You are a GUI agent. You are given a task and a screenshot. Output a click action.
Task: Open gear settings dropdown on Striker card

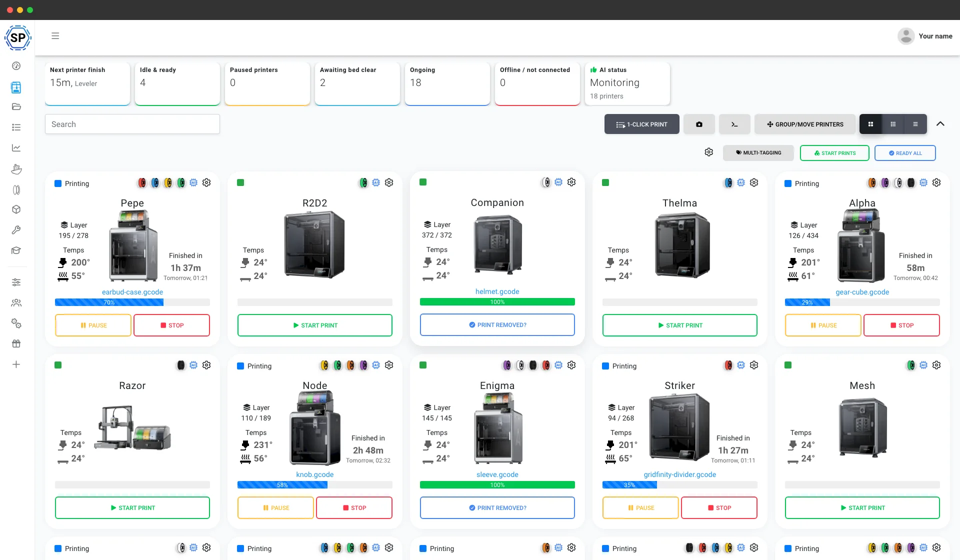754,365
